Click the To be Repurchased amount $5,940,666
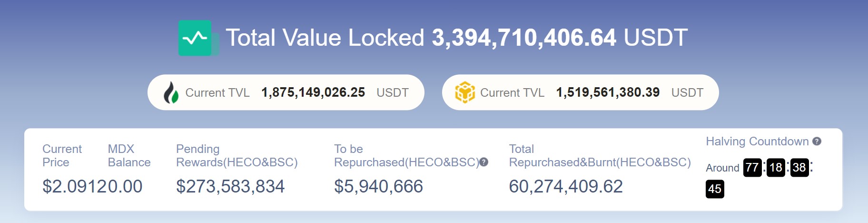 tap(378, 186)
